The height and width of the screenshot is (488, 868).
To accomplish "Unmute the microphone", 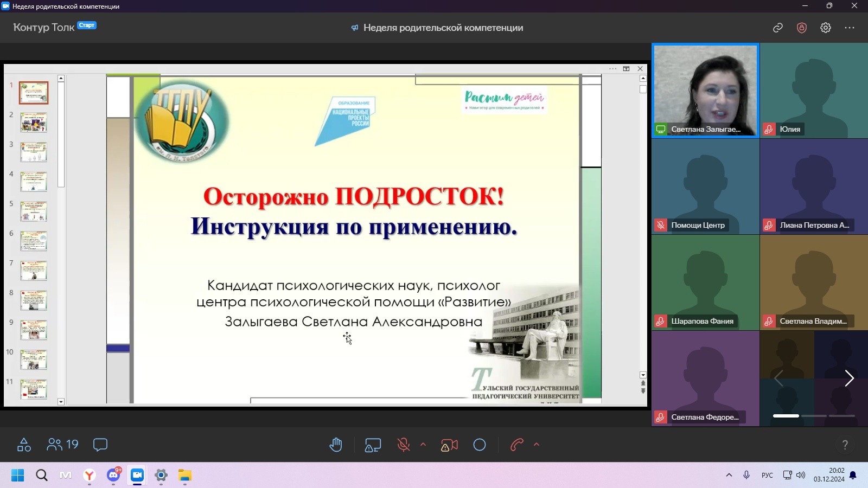I will coord(403,445).
